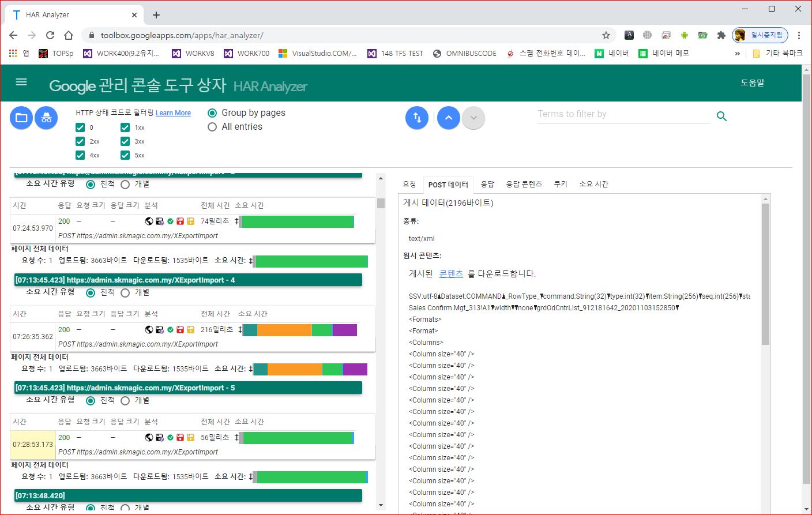Select the All entries radio button
Screen dimensions: 812x515
[x=212, y=127]
